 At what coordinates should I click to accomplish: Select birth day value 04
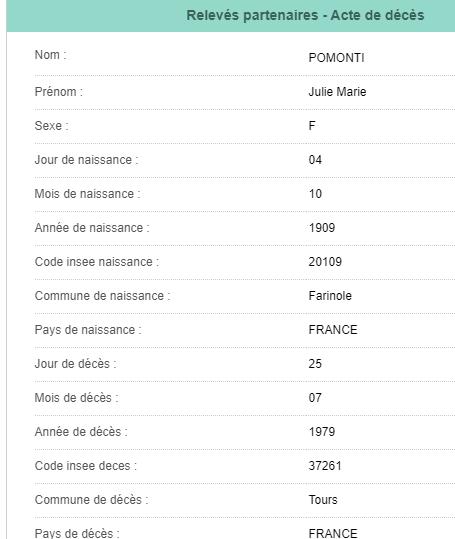(315, 160)
